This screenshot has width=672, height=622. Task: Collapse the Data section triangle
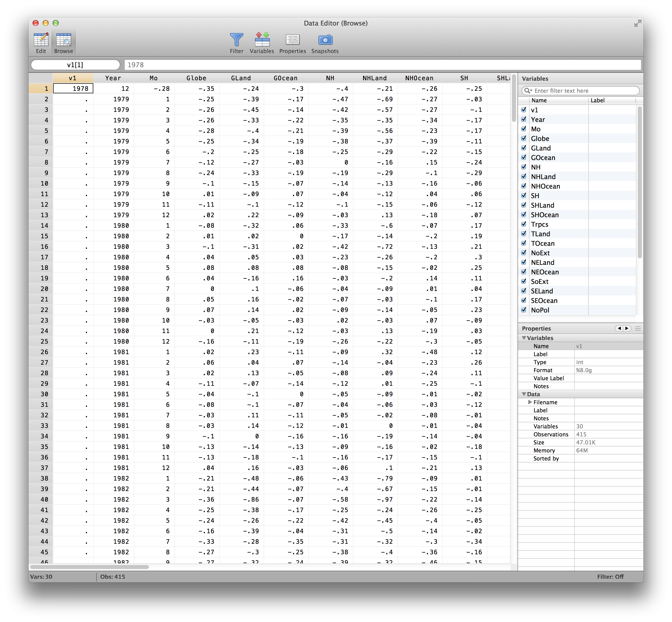click(524, 394)
